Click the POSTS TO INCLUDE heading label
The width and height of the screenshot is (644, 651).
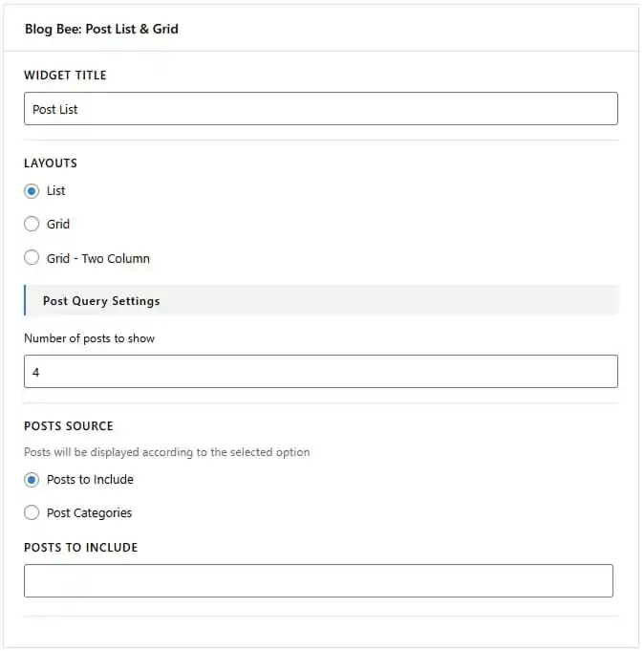coord(81,547)
